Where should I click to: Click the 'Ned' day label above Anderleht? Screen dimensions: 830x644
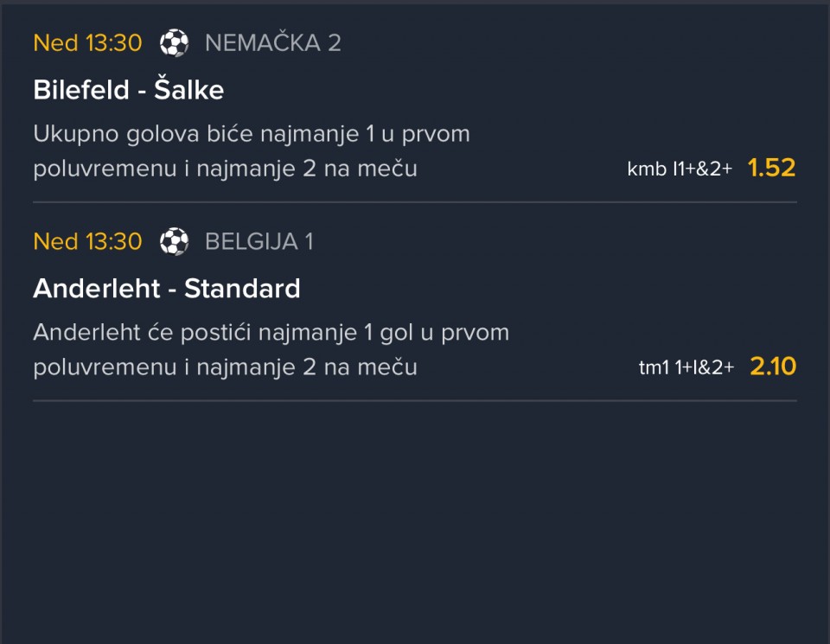click(x=55, y=242)
